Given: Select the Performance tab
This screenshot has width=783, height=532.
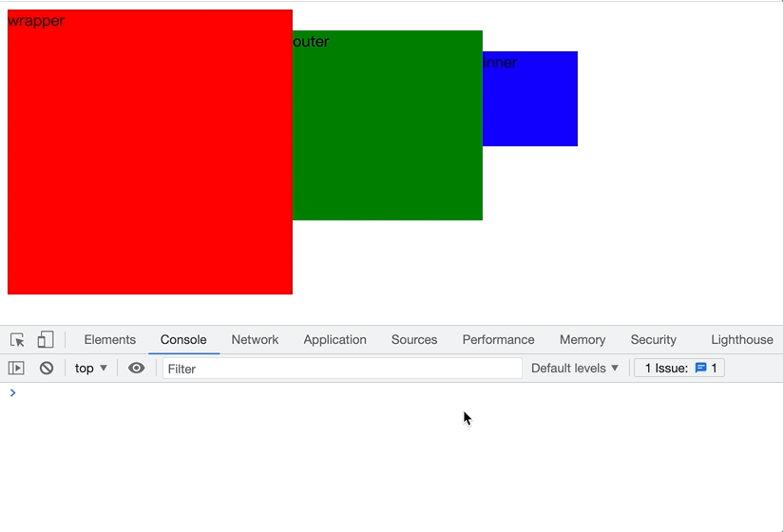Looking at the screenshot, I should point(498,340).
